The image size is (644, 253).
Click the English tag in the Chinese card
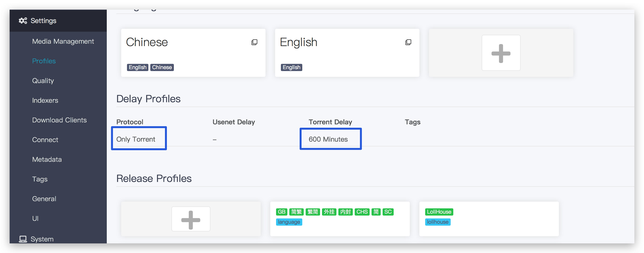(x=138, y=67)
